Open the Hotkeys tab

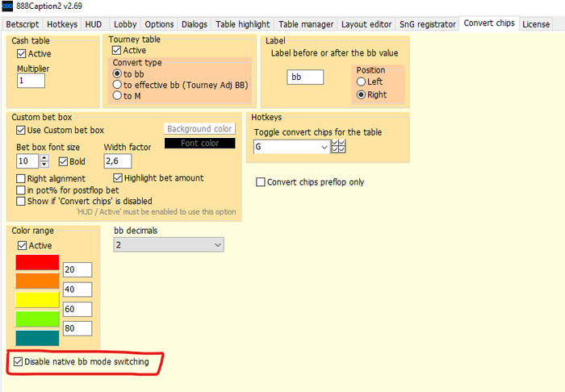(x=62, y=24)
